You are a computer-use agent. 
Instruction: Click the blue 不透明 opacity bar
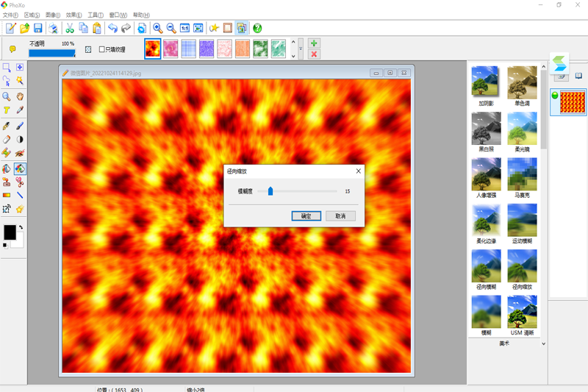(52, 53)
